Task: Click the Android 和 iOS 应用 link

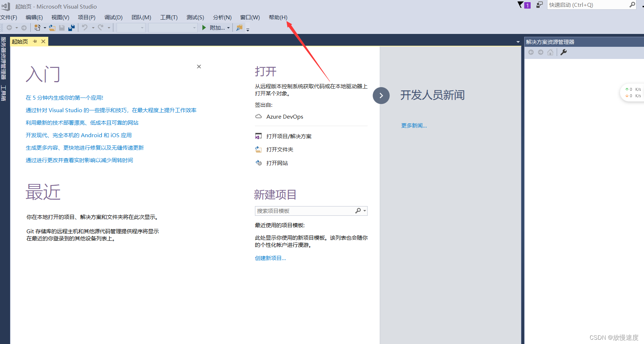Action: (x=79, y=135)
